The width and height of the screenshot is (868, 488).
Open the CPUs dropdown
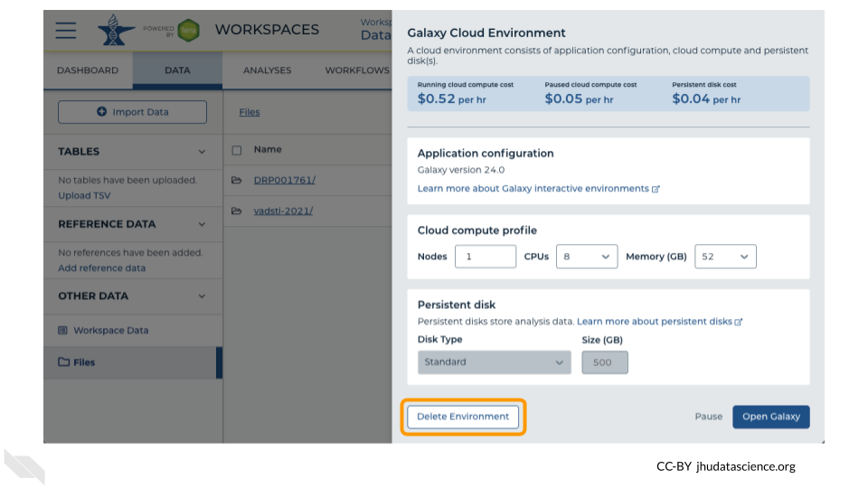click(x=587, y=257)
